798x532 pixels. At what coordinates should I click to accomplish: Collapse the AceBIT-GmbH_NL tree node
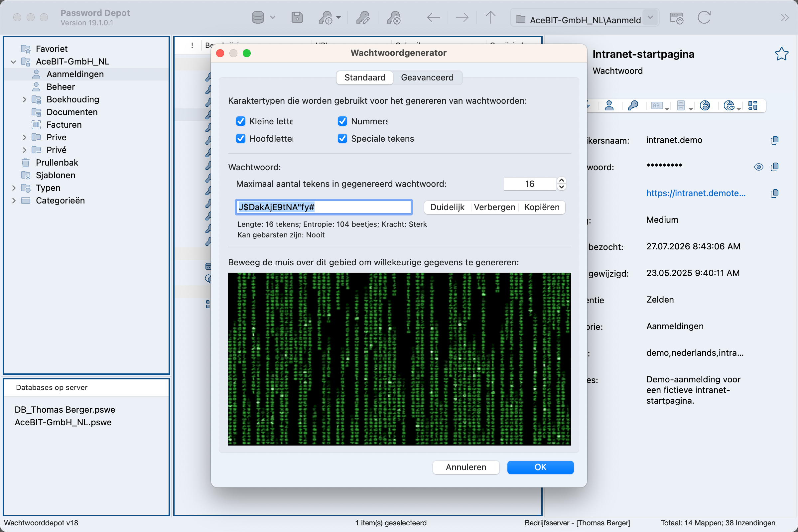(x=13, y=62)
